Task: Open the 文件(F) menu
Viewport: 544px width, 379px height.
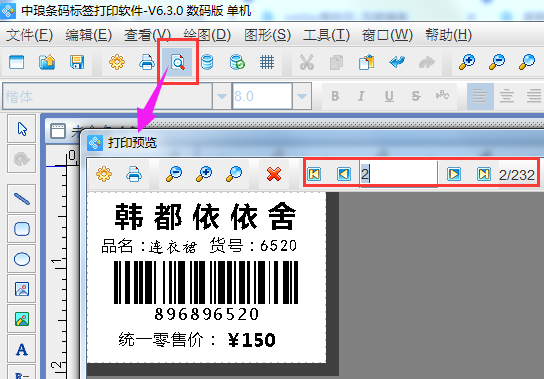Action: [x=29, y=35]
